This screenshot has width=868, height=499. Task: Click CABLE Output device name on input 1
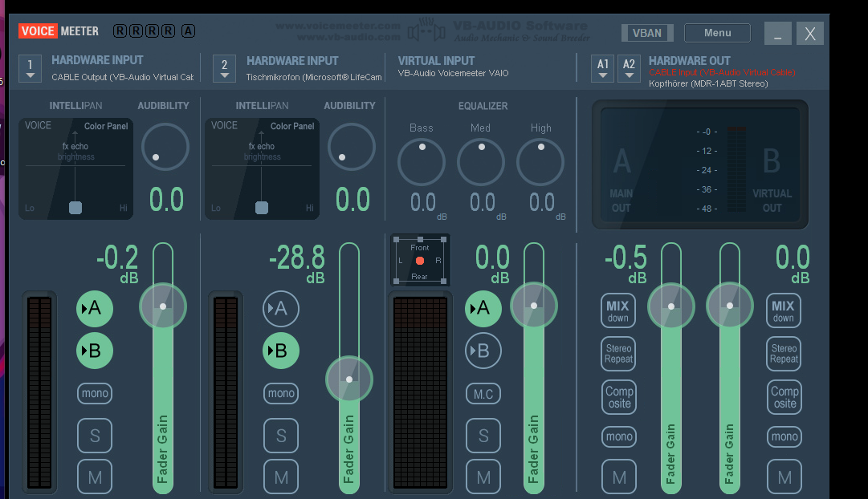pyautogui.click(x=122, y=77)
